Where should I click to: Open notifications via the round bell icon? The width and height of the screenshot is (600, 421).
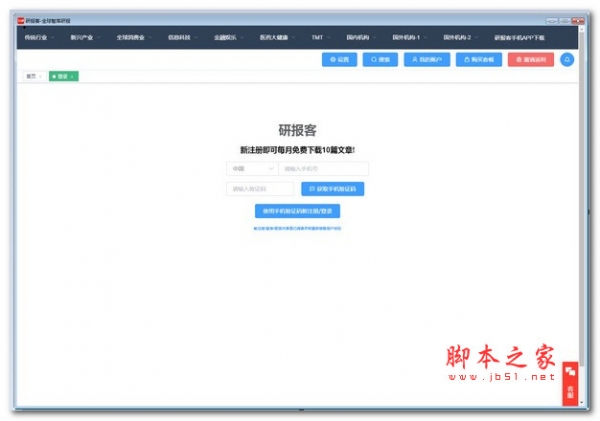tap(567, 60)
